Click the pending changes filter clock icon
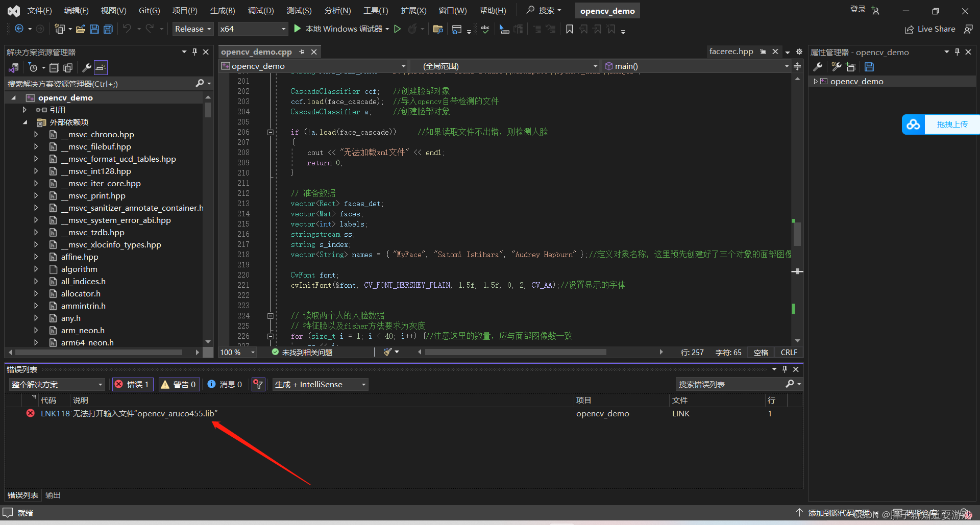980x525 pixels. (x=33, y=67)
